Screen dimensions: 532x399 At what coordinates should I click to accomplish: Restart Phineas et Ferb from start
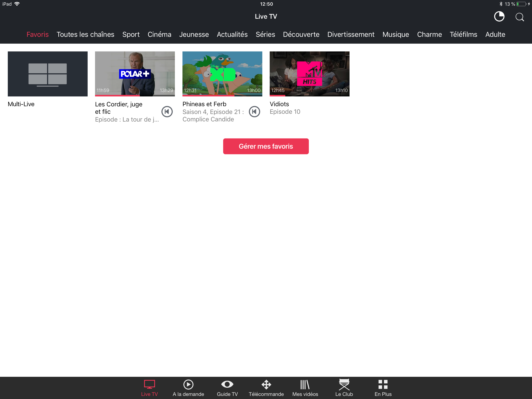pyautogui.click(x=254, y=112)
